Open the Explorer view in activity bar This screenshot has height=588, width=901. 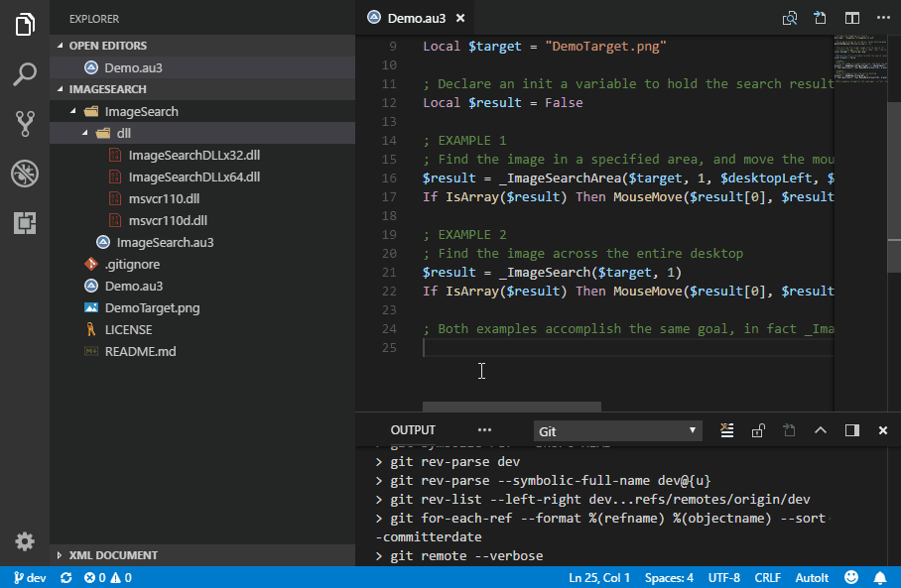click(x=25, y=24)
